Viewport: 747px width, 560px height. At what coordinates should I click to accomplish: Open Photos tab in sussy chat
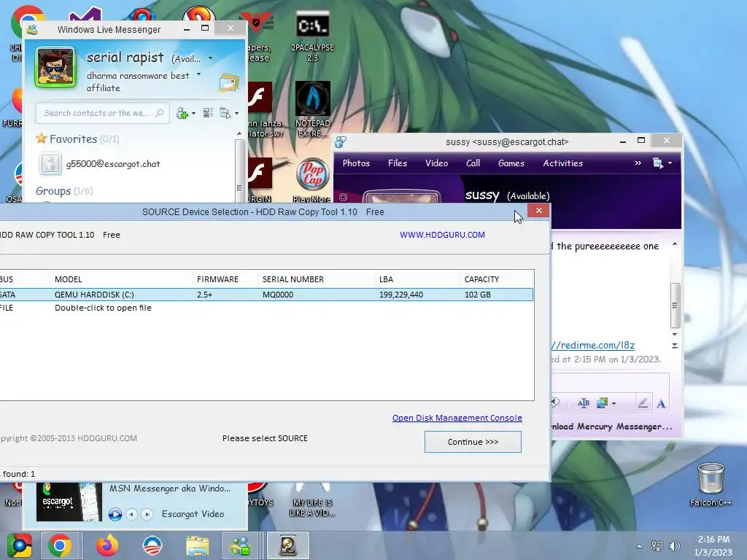point(356,163)
